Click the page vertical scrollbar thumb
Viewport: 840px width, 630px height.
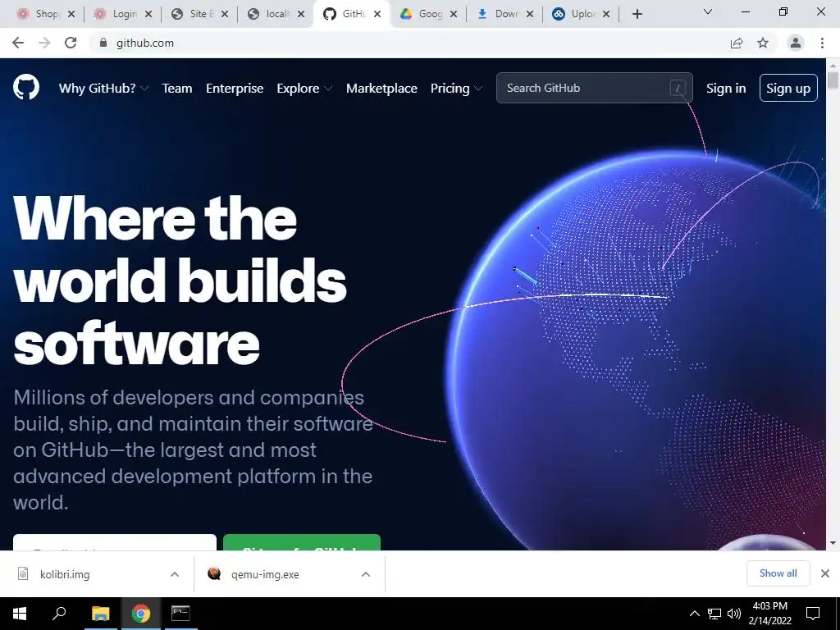coord(833,80)
